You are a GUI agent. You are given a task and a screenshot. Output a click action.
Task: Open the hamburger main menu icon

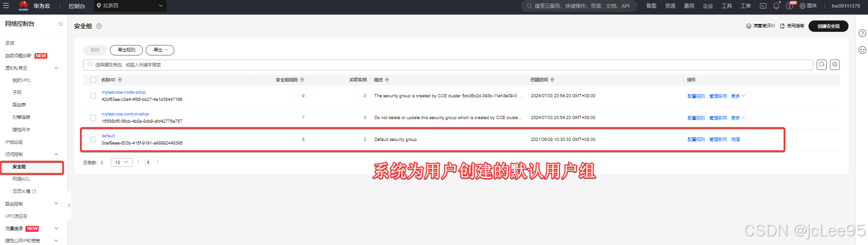click(x=6, y=6)
